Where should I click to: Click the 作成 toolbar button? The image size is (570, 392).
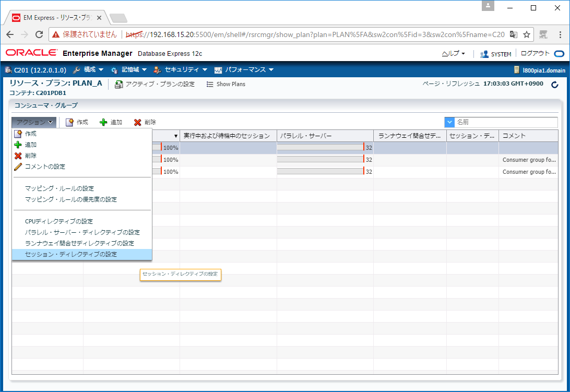point(77,122)
